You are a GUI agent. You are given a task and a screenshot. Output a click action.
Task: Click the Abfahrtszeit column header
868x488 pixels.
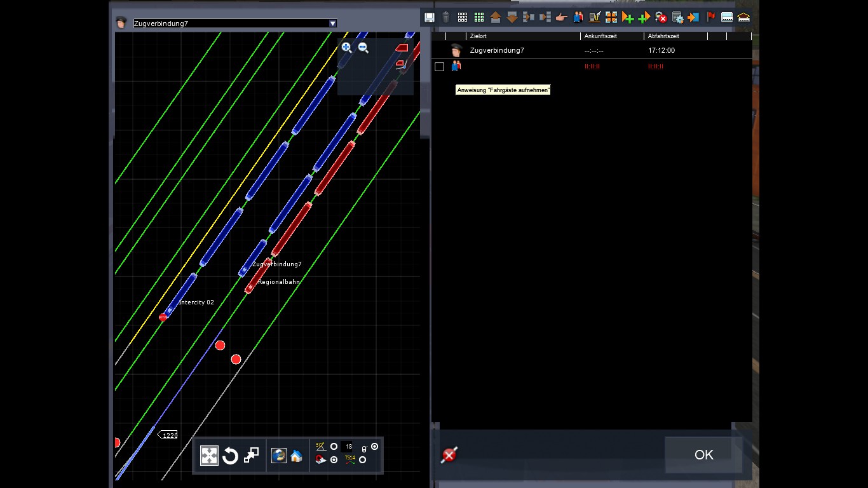click(664, 36)
